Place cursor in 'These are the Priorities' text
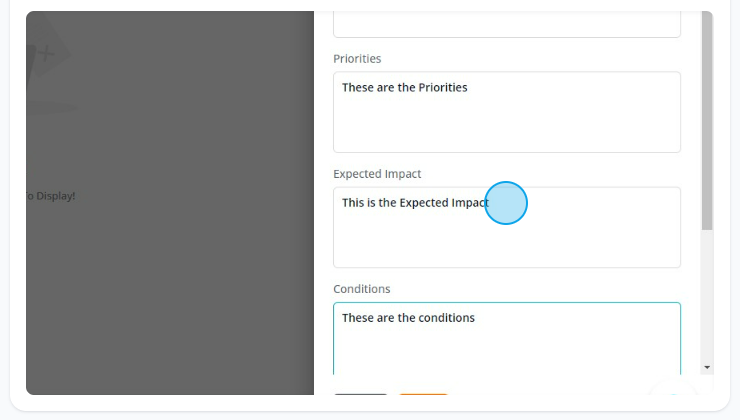This screenshot has height=420, width=740. pos(404,87)
